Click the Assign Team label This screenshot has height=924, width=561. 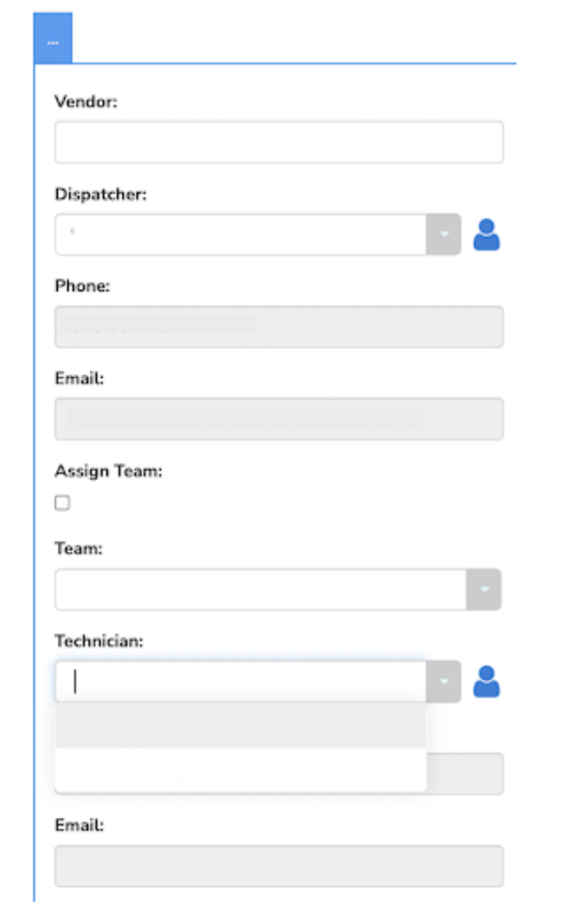(108, 471)
